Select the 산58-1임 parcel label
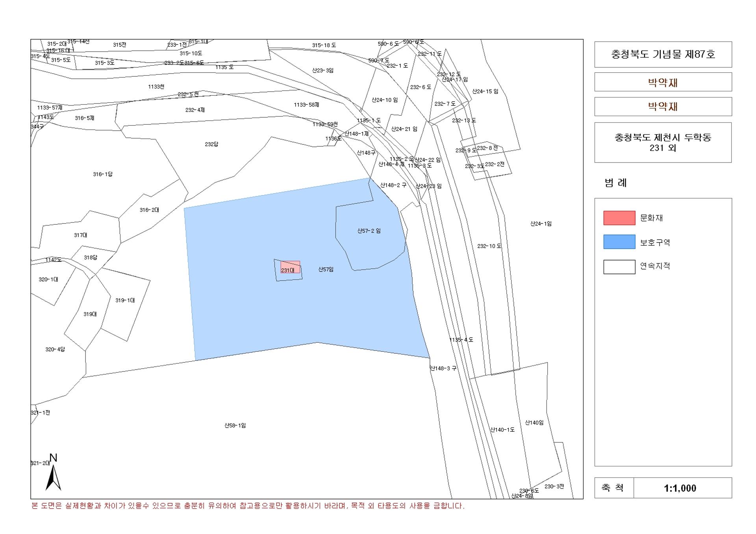The height and width of the screenshot is (534, 756). [x=235, y=425]
